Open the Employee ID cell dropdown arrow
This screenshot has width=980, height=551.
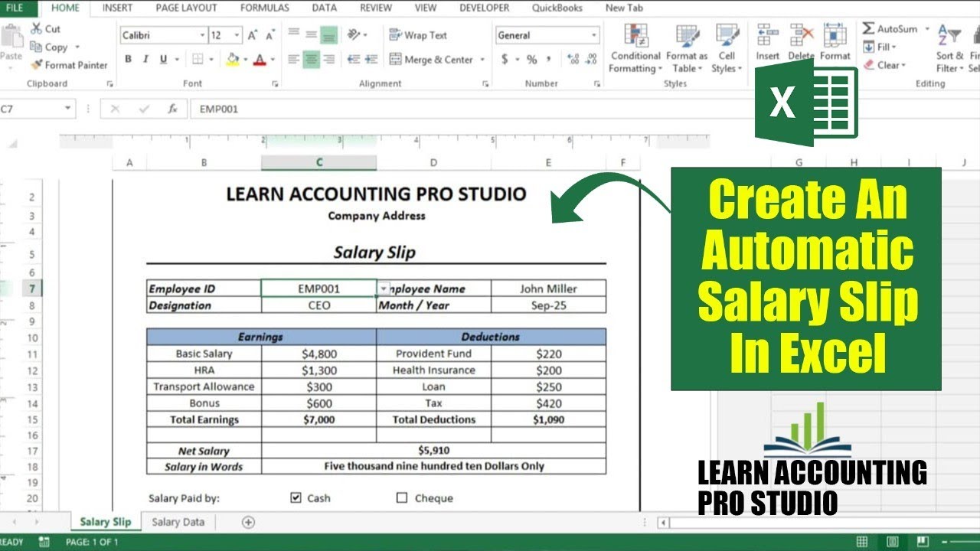384,289
